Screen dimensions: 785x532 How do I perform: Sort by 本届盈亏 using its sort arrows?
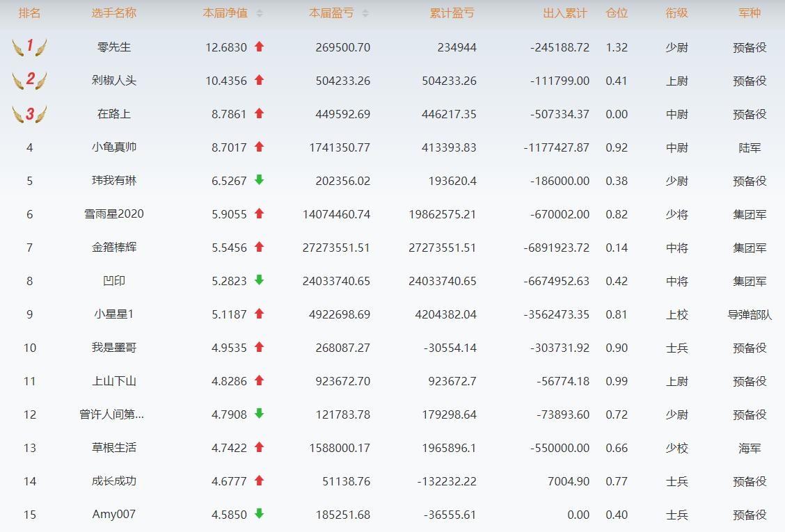point(365,13)
